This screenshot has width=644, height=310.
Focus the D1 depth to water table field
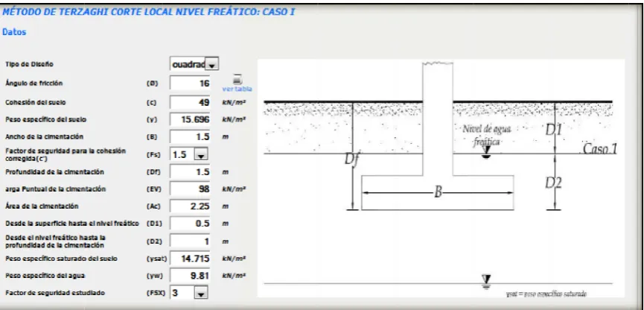tap(190, 224)
